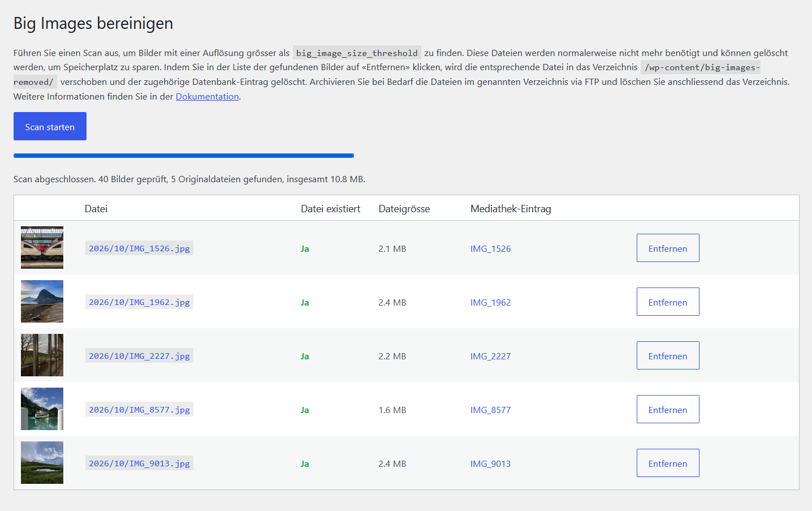Click the big_image_size_threshold code text
This screenshot has width=812, height=511.
click(357, 53)
